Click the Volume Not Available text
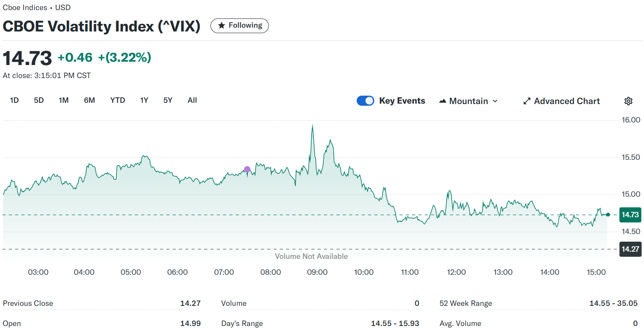644x331 pixels. point(311,256)
